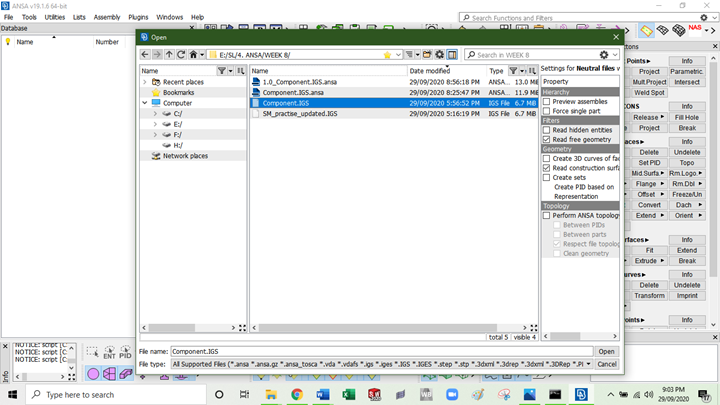Open the File menu

click(9, 17)
